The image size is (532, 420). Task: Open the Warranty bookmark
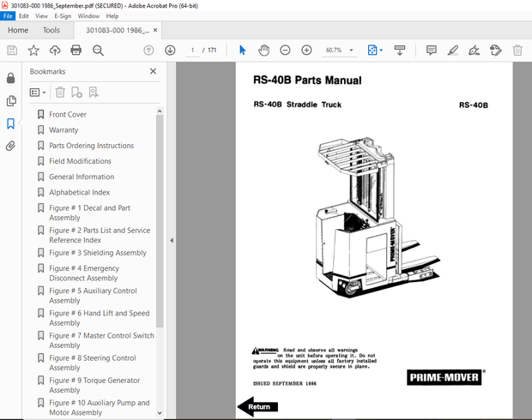pyautogui.click(x=63, y=129)
